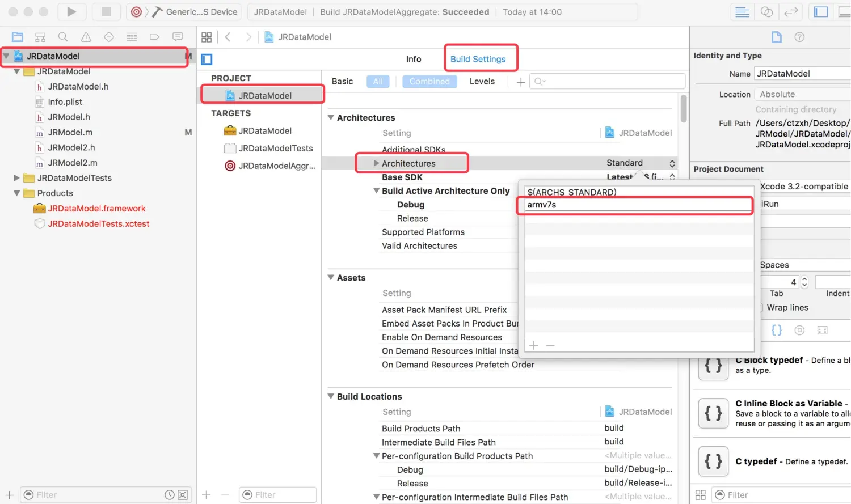Image resolution: width=851 pixels, height=504 pixels.
Task: Switch to the Version editor
Action: pyautogui.click(x=791, y=12)
